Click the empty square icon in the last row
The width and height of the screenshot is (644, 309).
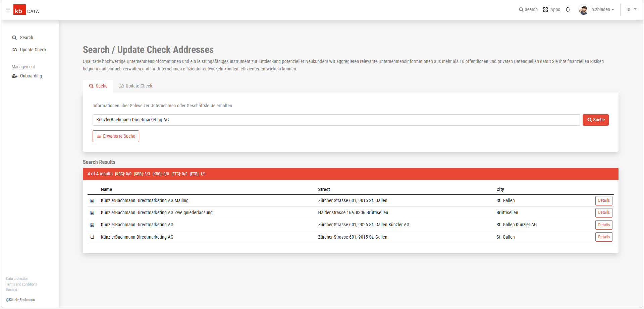pos(92,237)
